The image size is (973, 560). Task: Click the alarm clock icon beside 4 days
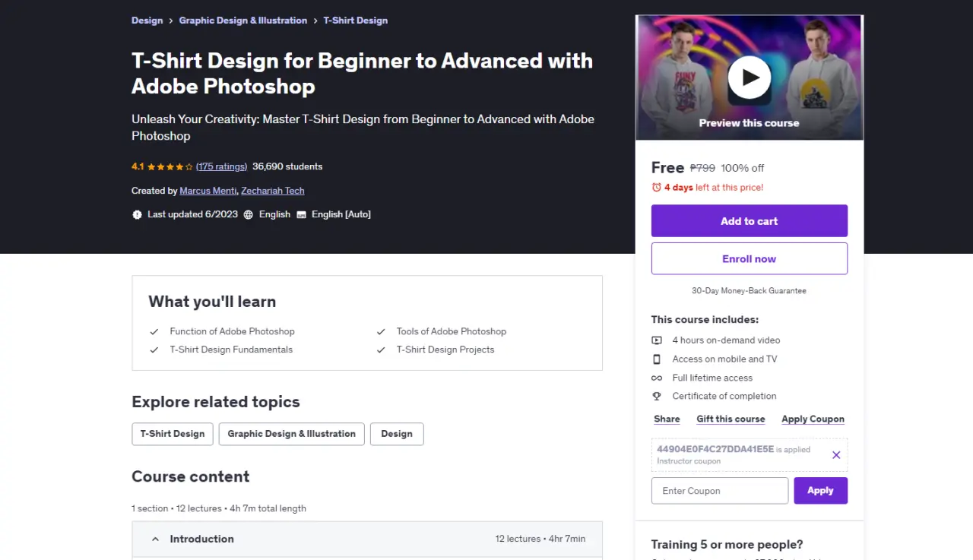coord(657,187)
